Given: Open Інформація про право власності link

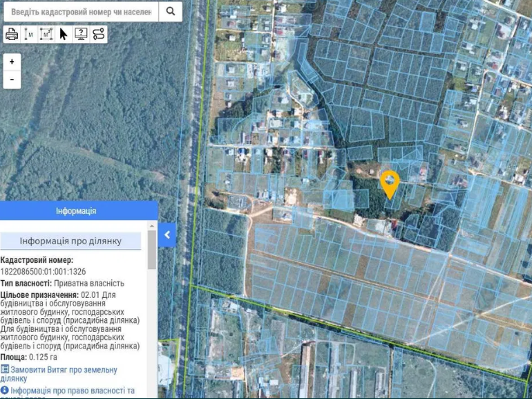Looking at the screenshot, I should click(72, 391).
